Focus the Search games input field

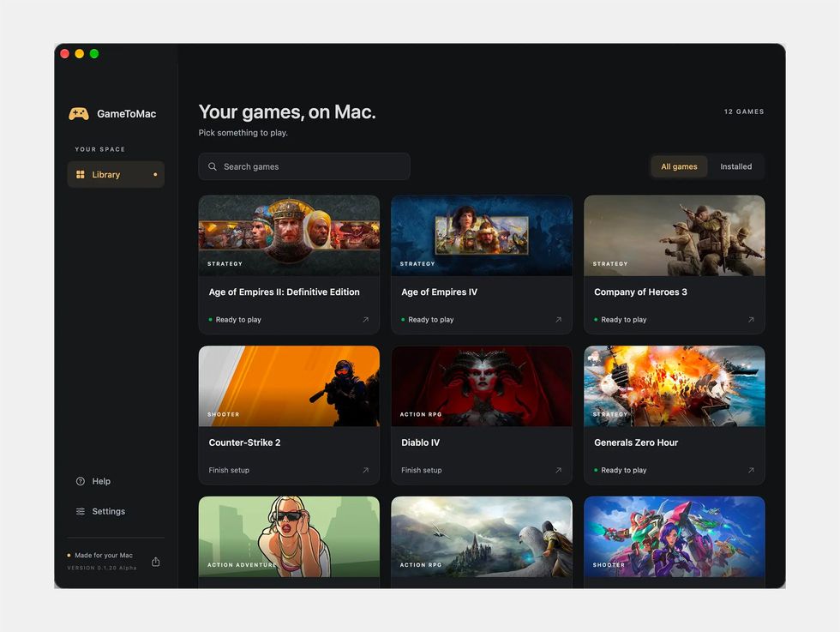(x=304, y=166)
